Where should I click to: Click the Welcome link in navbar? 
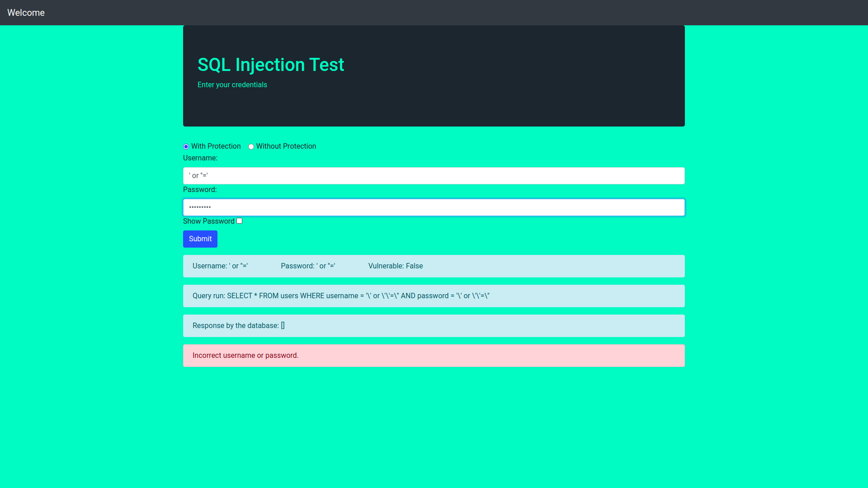click(x=26, y=13)
